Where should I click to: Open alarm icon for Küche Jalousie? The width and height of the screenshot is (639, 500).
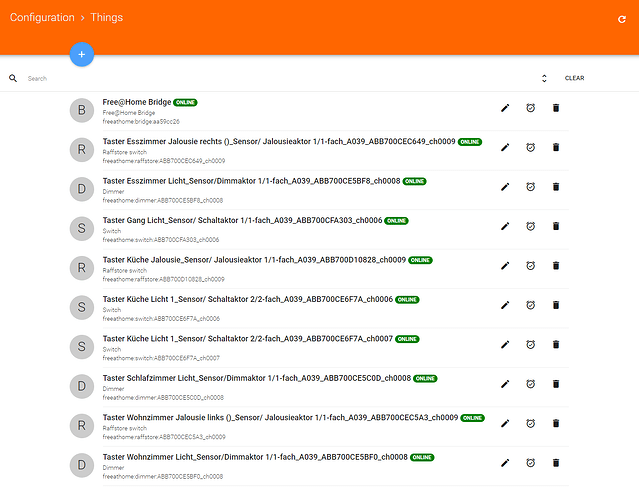click(530, 266)
